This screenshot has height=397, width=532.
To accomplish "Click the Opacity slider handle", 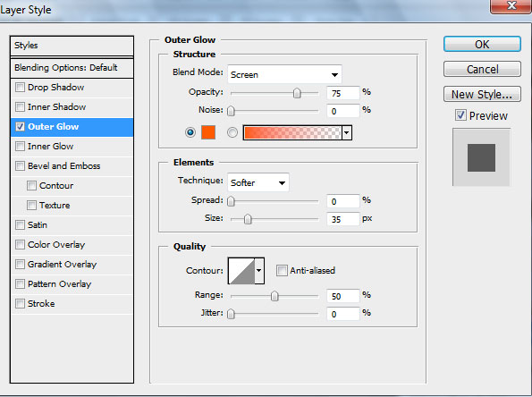I will (297, 93).
